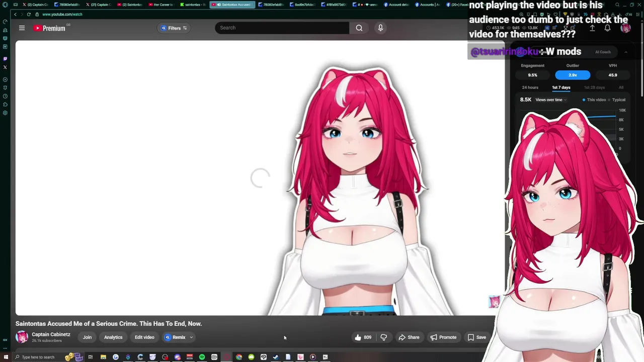Switch chart range to 24 hours
The width and height of the screenshot is (644, 362).
pos(530,87)
